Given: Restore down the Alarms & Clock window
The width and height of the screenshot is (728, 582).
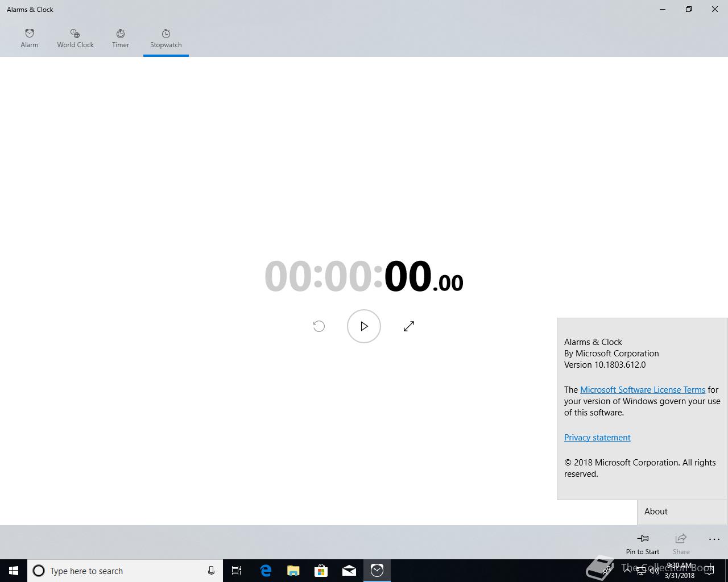Looking at the screenshot, I should click(x=689, y=9).
